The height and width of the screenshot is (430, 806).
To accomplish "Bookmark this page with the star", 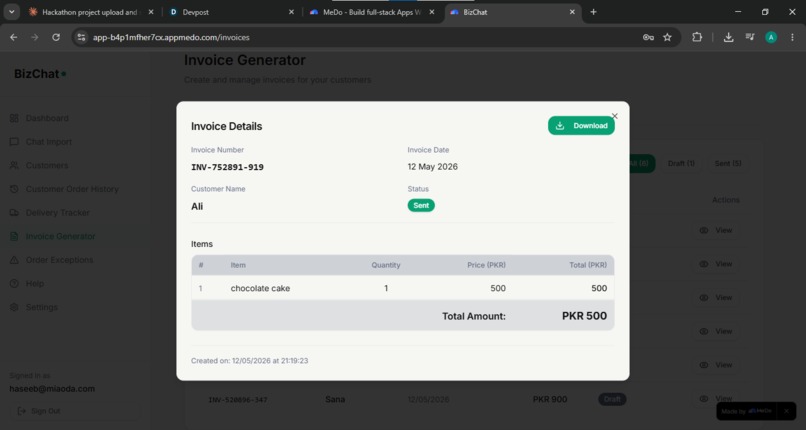I will point(667,37).
